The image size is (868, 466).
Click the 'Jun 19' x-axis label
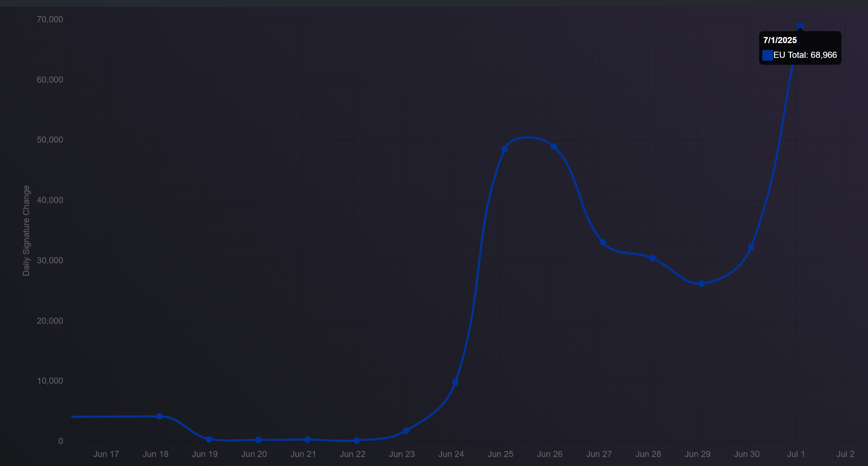(x=205, y=454)
